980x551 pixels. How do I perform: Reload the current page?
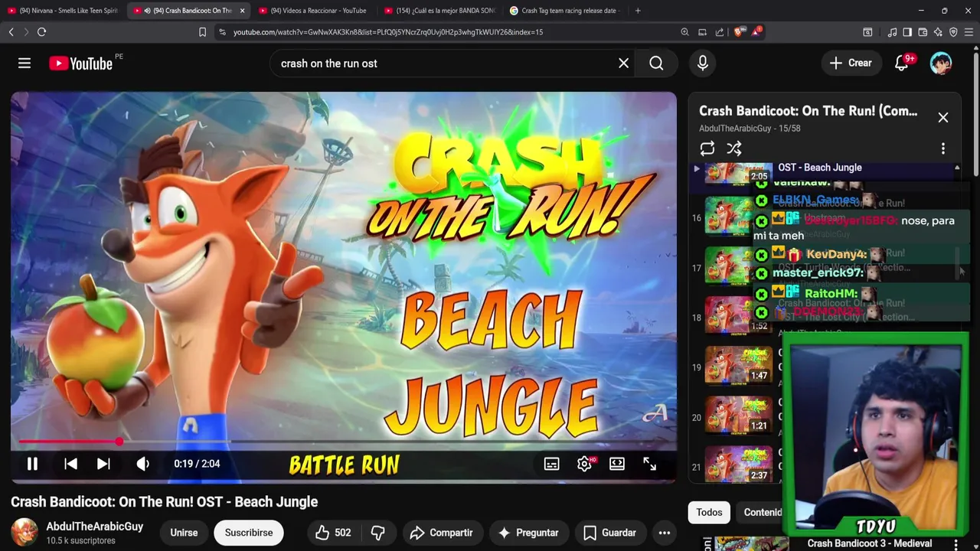coord(41,32)
